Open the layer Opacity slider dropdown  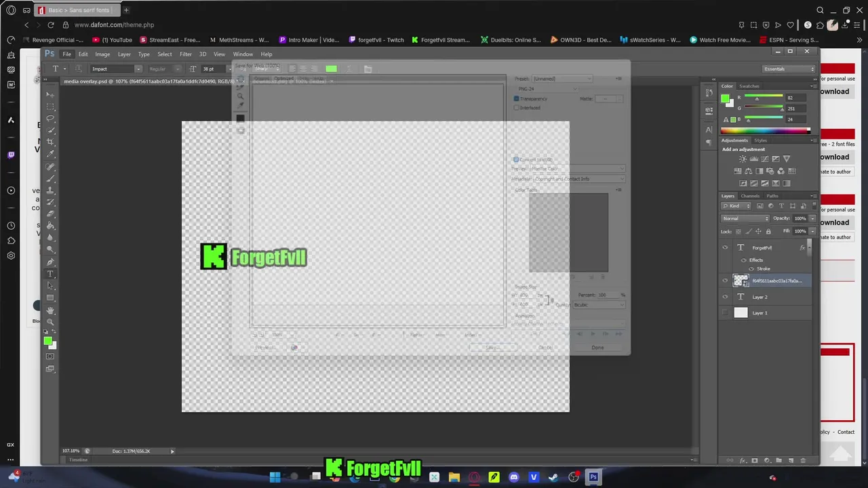(814, 218)
